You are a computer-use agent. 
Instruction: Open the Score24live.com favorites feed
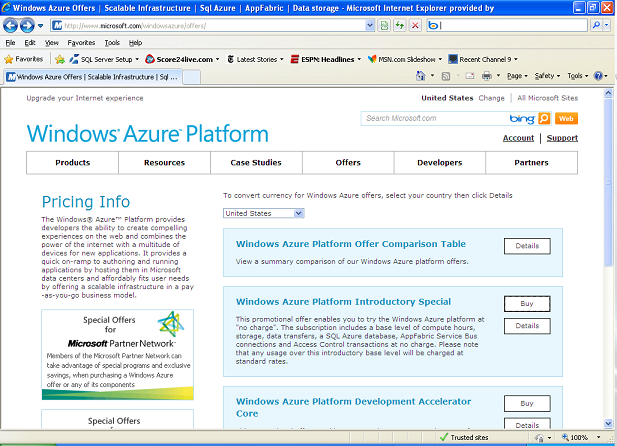(182, 59)
